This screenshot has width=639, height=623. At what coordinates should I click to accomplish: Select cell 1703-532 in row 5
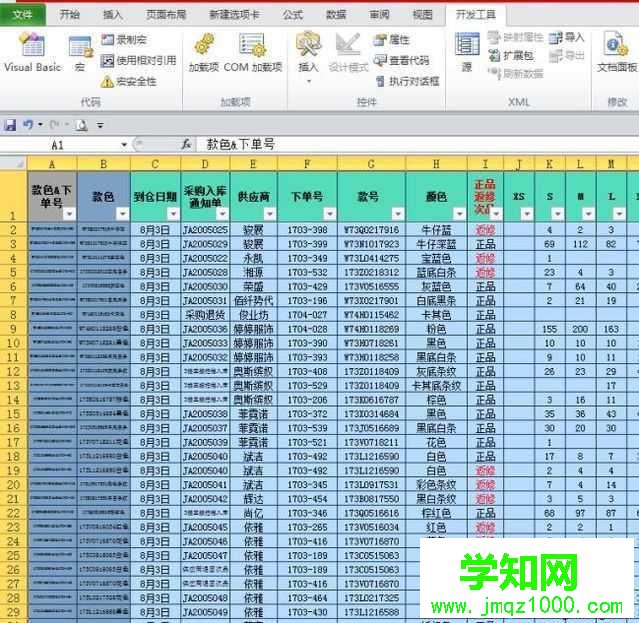pyautogui.click(x=307, y=272)
